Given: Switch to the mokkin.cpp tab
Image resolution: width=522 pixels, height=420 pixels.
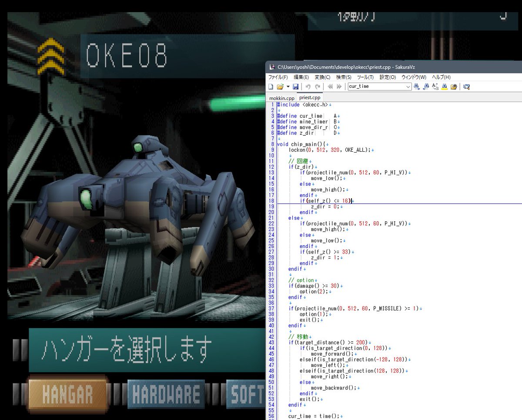Looking at the screenshot, I should pyautogui.click(x=281, y=98).
